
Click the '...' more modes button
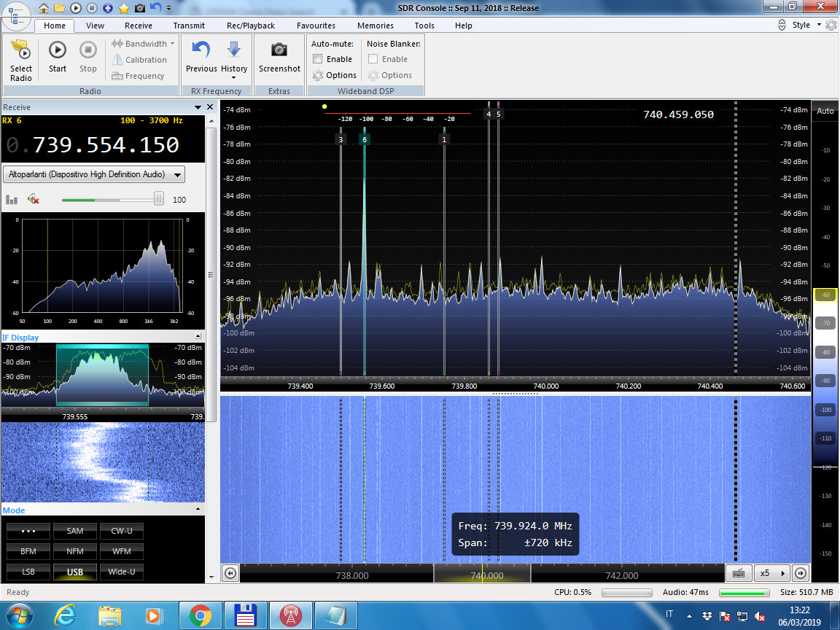(28, 531)
